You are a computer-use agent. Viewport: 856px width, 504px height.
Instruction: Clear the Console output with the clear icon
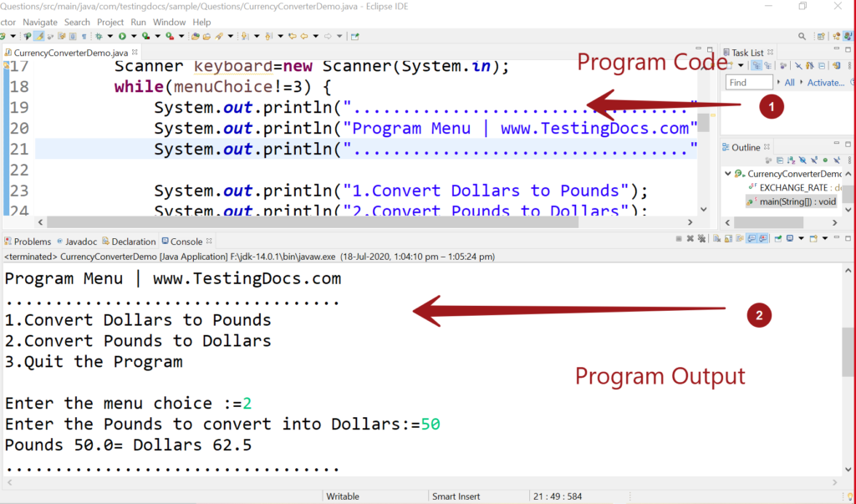[716, 241]
